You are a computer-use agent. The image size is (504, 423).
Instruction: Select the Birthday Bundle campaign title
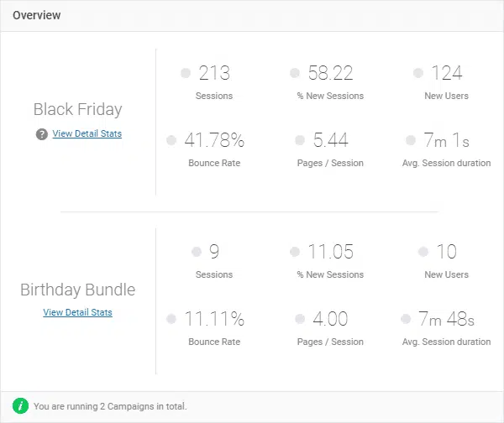(78, 290)
